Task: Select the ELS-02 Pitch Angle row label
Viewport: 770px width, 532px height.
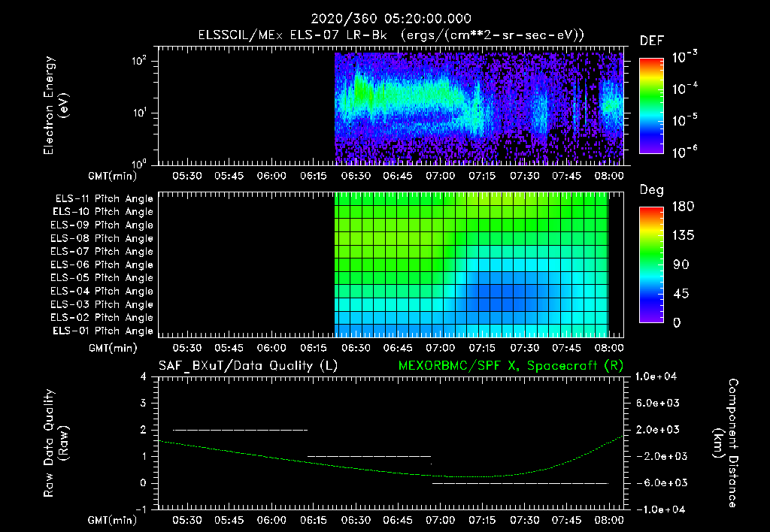Action: [102, 318]
